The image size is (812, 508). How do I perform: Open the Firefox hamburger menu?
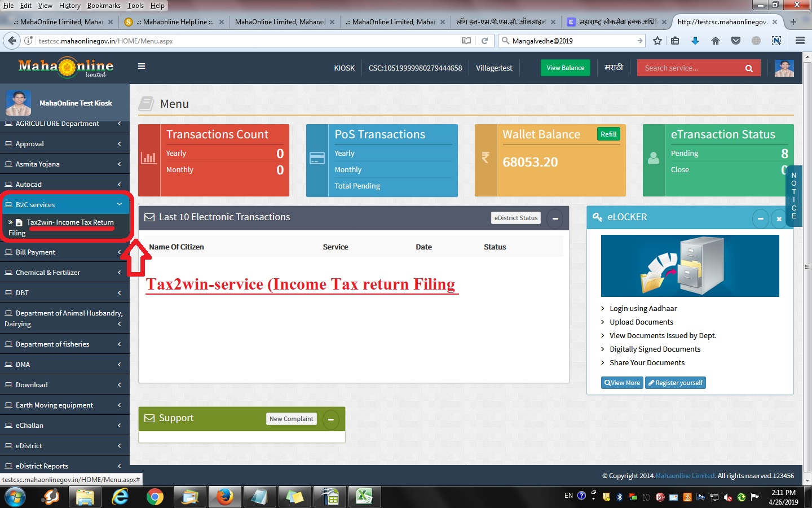click(800, 41)
